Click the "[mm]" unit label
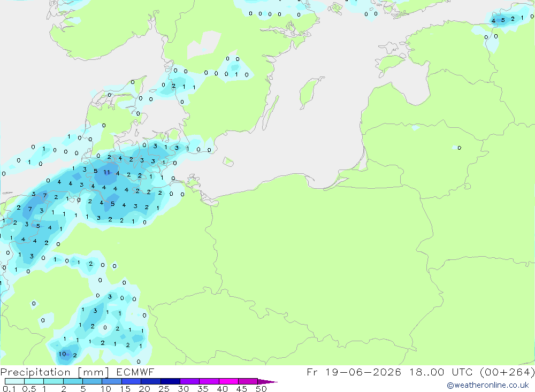Screen dimensions: 535x392 point(93,372)
